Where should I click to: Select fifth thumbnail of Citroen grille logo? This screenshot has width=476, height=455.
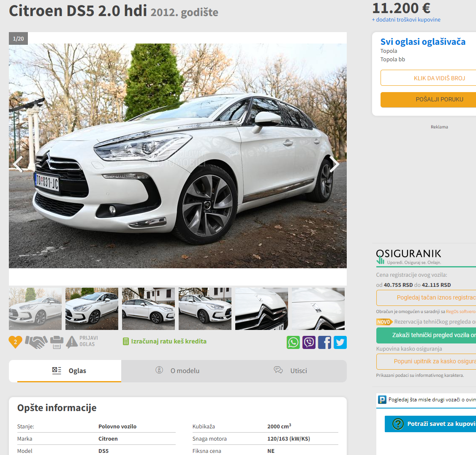click(x=262, y=308)
